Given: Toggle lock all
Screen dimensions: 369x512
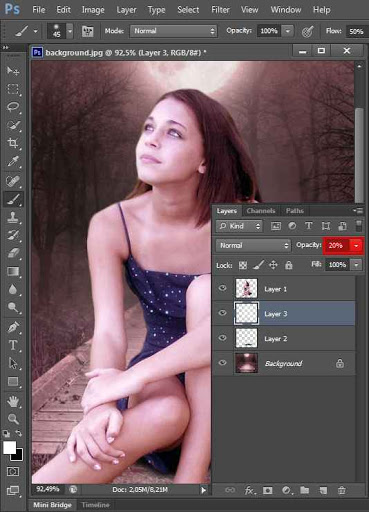Looking at the screenshot, I should point(289,265).
